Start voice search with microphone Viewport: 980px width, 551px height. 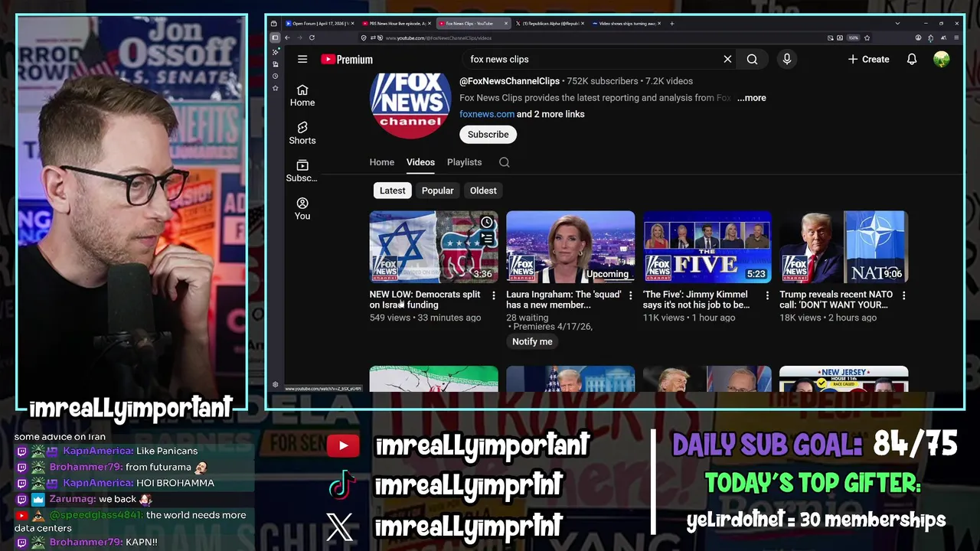pyautogui.click(x=786, y=59)
